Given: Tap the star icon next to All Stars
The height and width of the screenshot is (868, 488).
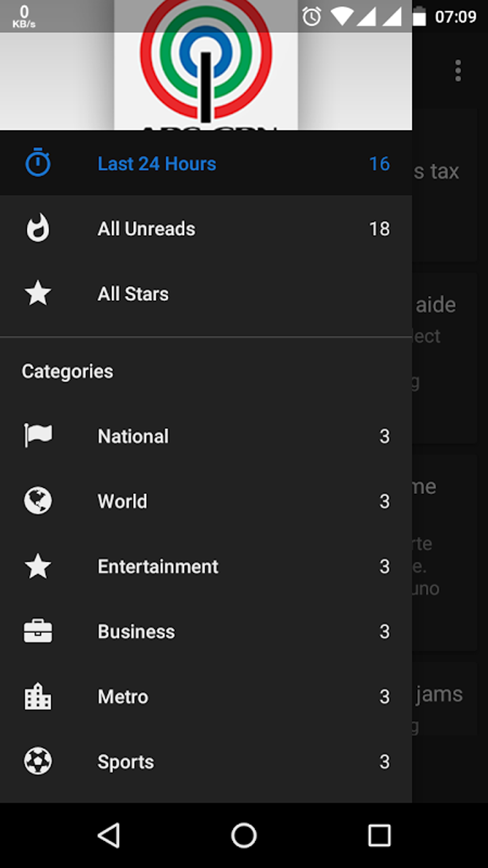Looking at the screenshot, I should point(38,293).
